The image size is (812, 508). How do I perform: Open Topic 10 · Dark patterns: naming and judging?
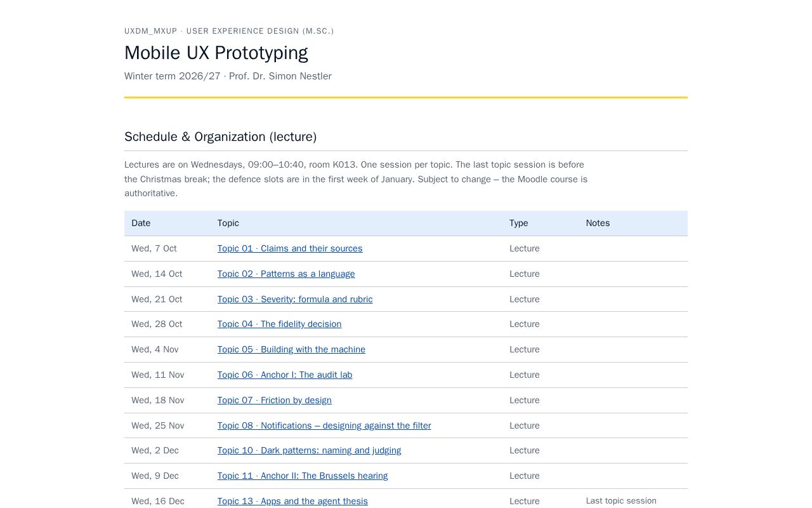tap(309, 450)
